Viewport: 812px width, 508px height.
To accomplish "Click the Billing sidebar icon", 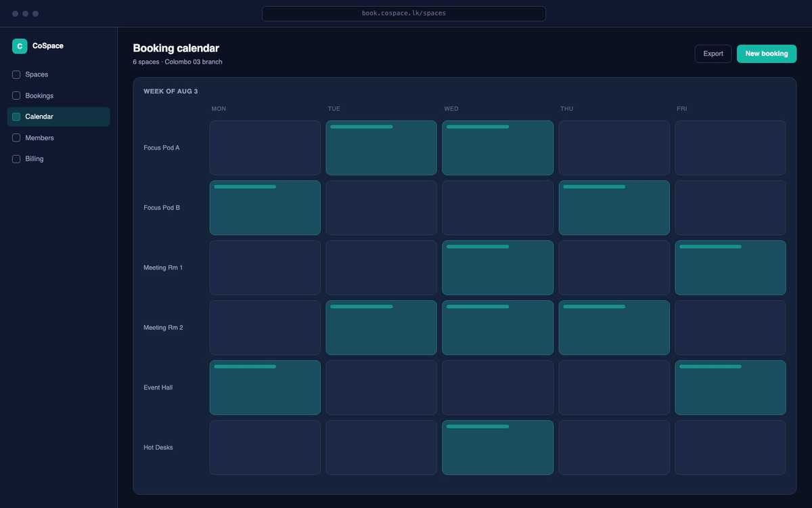I will [x=16, y=158].
